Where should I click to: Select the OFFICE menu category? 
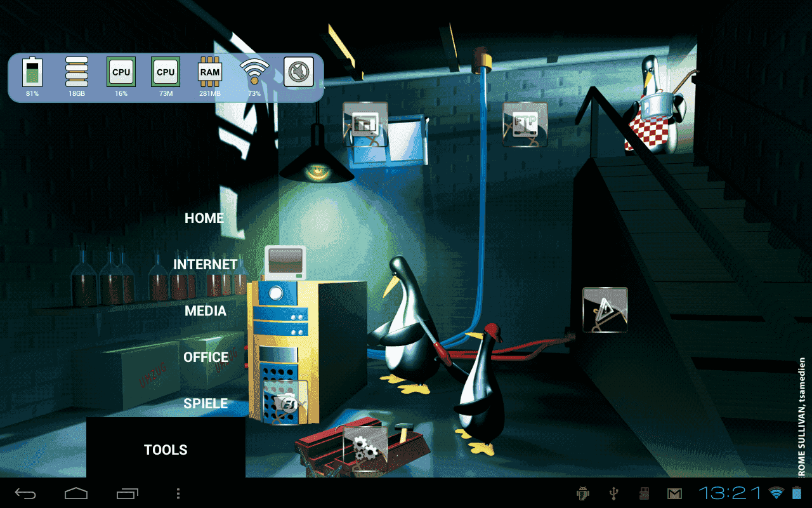pos(206,357)
